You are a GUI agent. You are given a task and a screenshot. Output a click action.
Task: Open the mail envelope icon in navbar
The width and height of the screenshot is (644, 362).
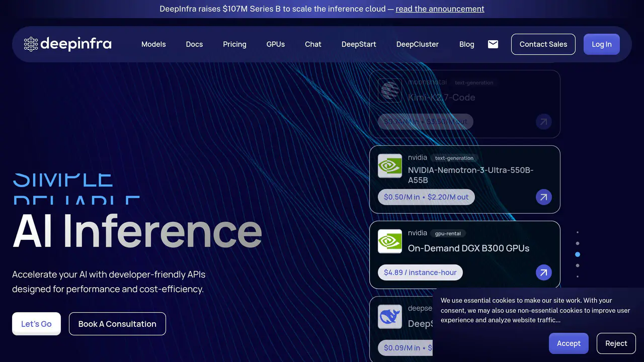click(493, 44)
